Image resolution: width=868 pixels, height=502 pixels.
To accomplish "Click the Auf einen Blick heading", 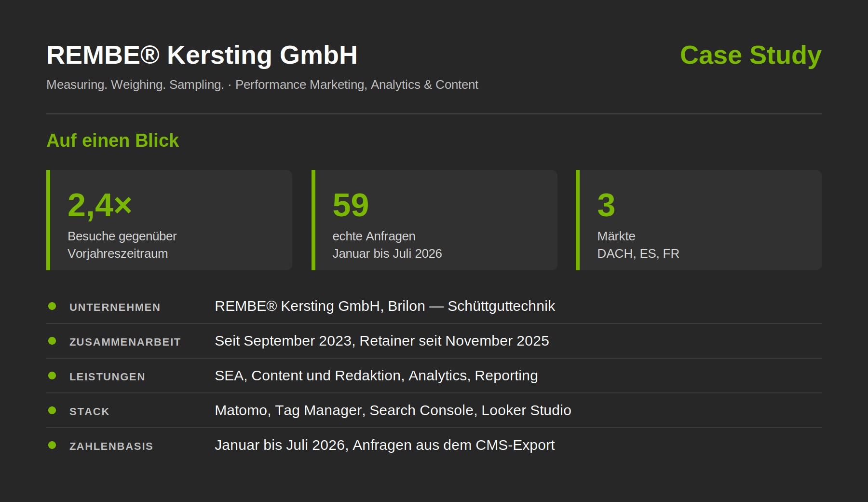I will click(x=112, y=140).
